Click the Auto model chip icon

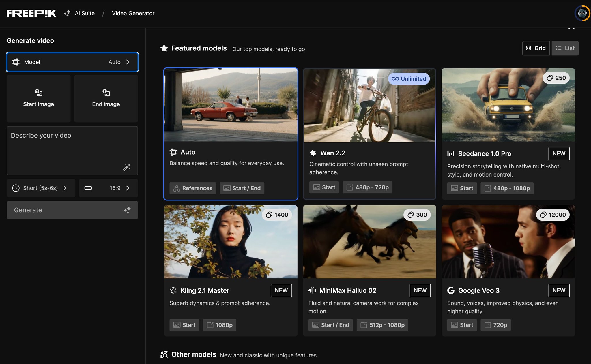coord(173,152)
